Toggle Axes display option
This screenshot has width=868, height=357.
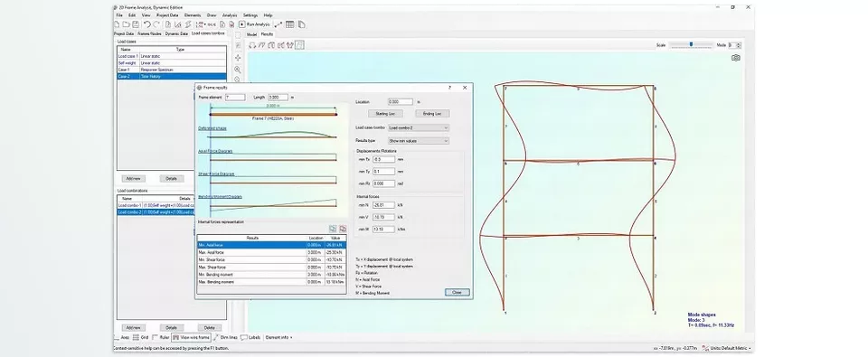121,337
